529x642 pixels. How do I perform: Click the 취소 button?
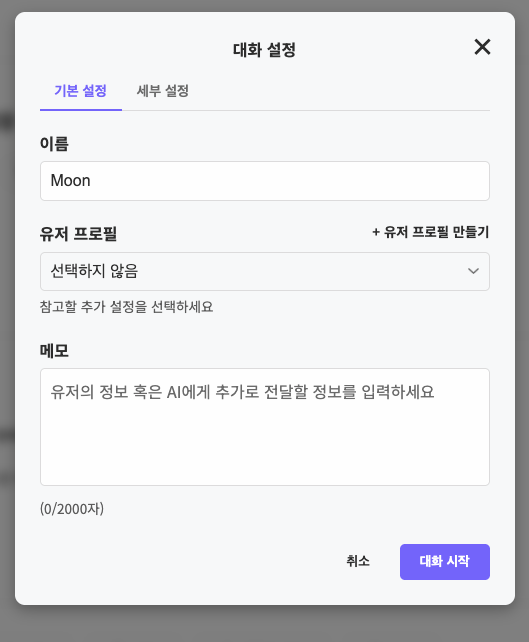pos(358,561)
